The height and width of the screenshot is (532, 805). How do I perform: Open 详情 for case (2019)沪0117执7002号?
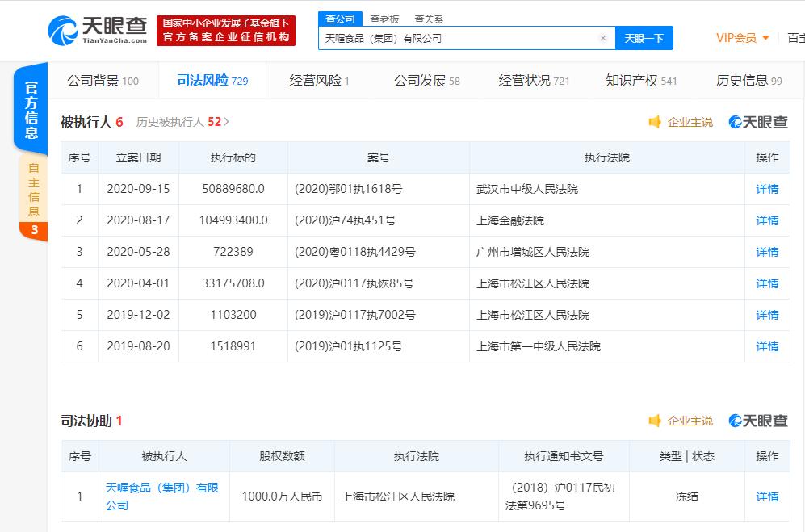(x=767, y=315)
